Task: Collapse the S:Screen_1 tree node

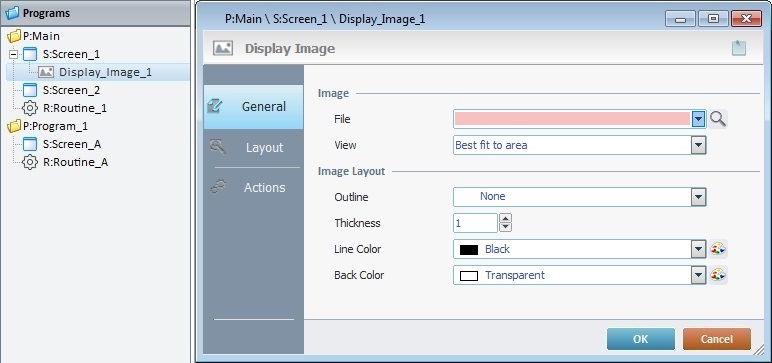Action: point(13,54)
